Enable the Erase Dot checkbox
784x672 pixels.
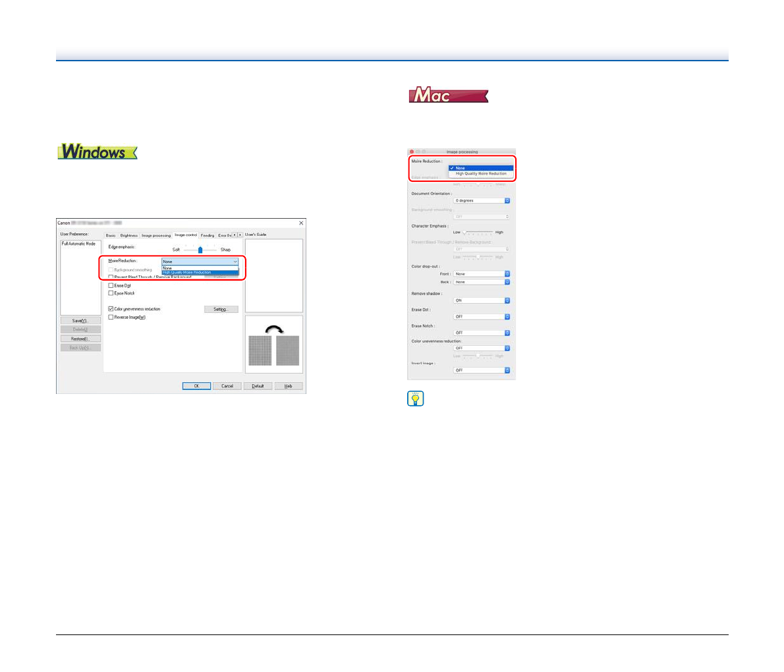click(111, 286)
